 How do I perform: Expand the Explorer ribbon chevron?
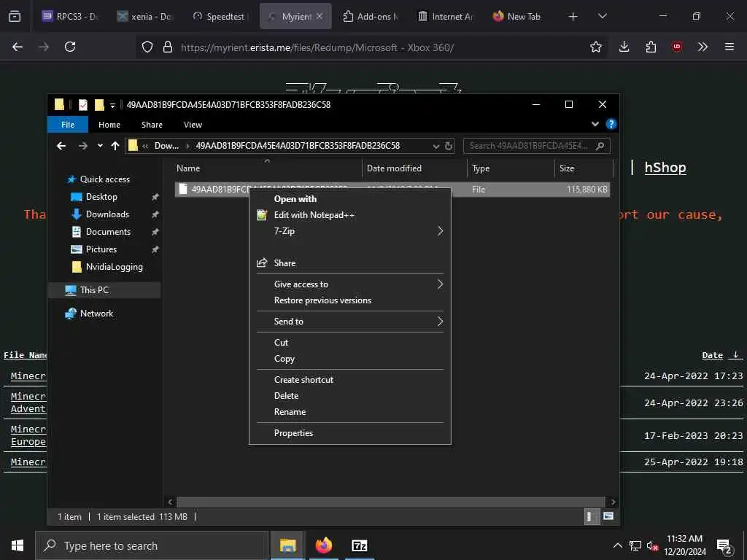(595, 124)
